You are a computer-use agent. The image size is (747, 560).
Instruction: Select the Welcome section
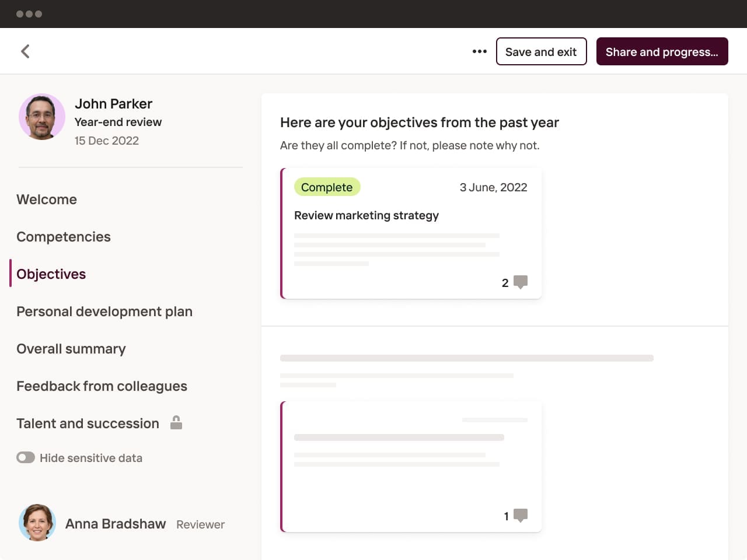point(47,199)
